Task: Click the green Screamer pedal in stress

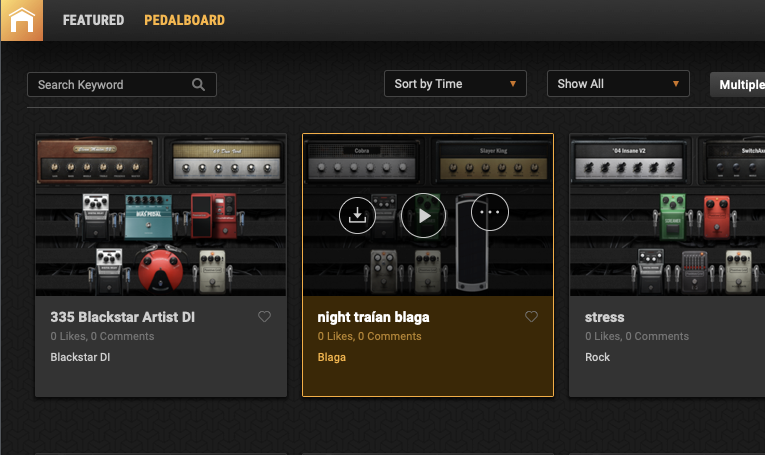Action: [x=673, y=217]
